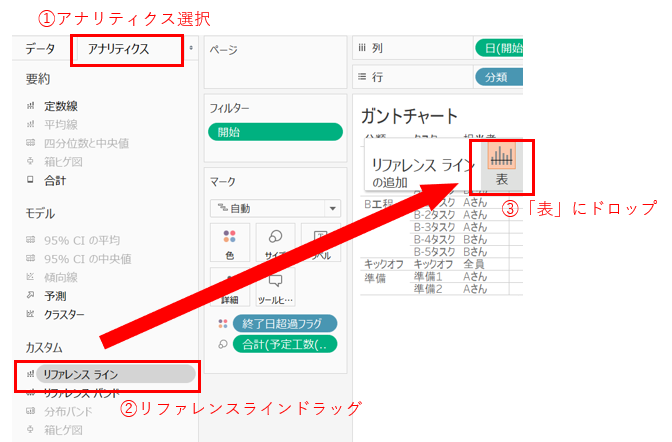Screen dimensions: 672x442
Task: Click the 分類 pill on the 行 shelf
Action: (499, 77)
